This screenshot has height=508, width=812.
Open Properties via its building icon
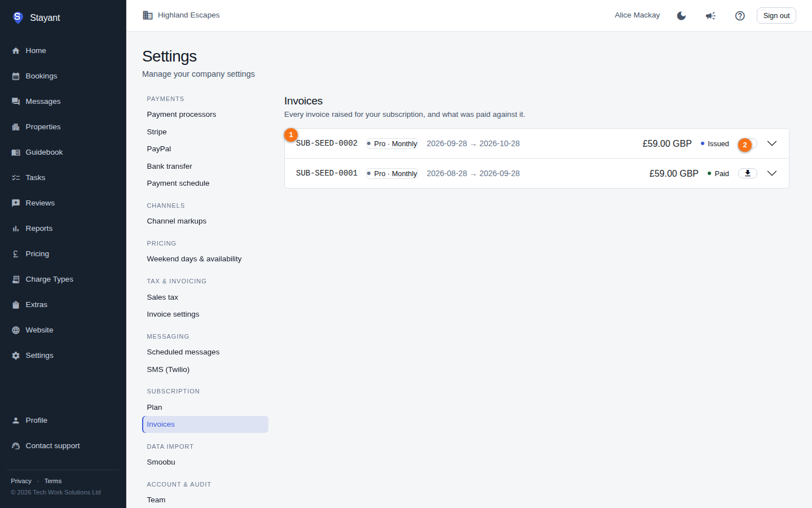[x=16, y=127]
